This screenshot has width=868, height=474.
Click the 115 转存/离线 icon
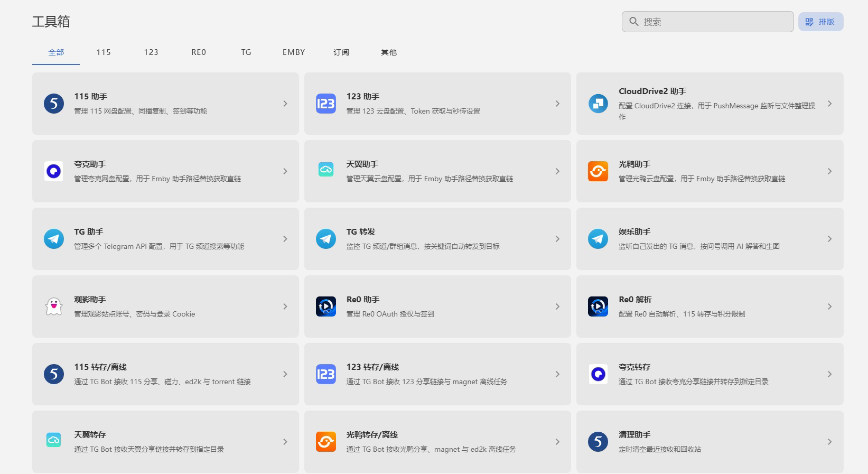click(54, 374)
